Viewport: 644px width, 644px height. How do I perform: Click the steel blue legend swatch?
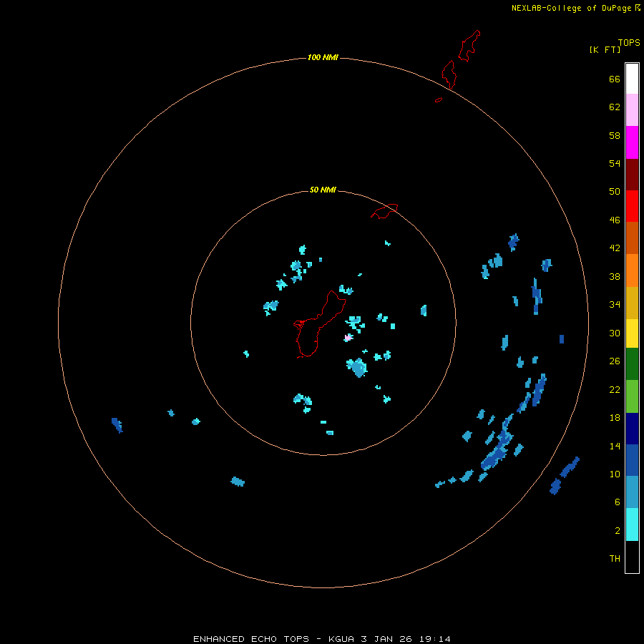pyautogui.click(x=632, y=492)
